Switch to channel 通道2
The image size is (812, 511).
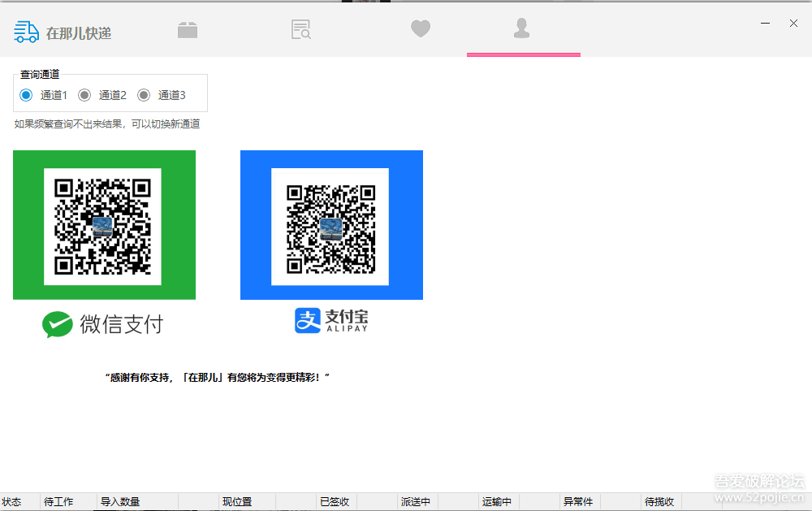[84, 95]
